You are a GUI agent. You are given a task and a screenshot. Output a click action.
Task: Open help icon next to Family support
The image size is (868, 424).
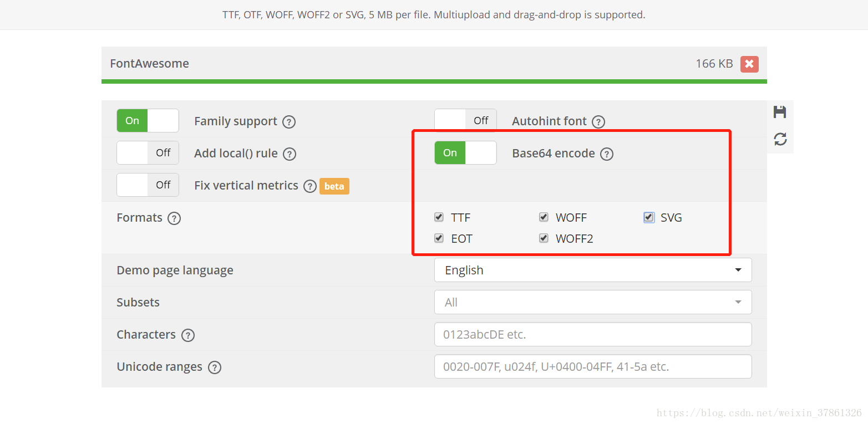click(289, 122)
